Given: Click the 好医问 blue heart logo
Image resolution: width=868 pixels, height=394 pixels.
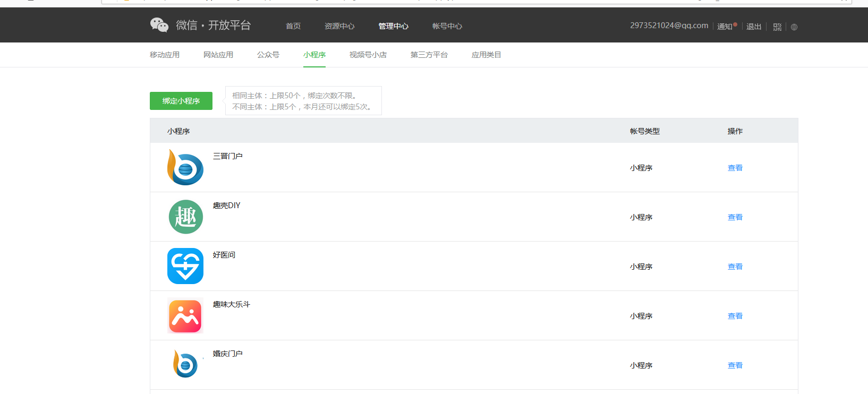Looking at the screenshot, I should click(x=185, y=266).
